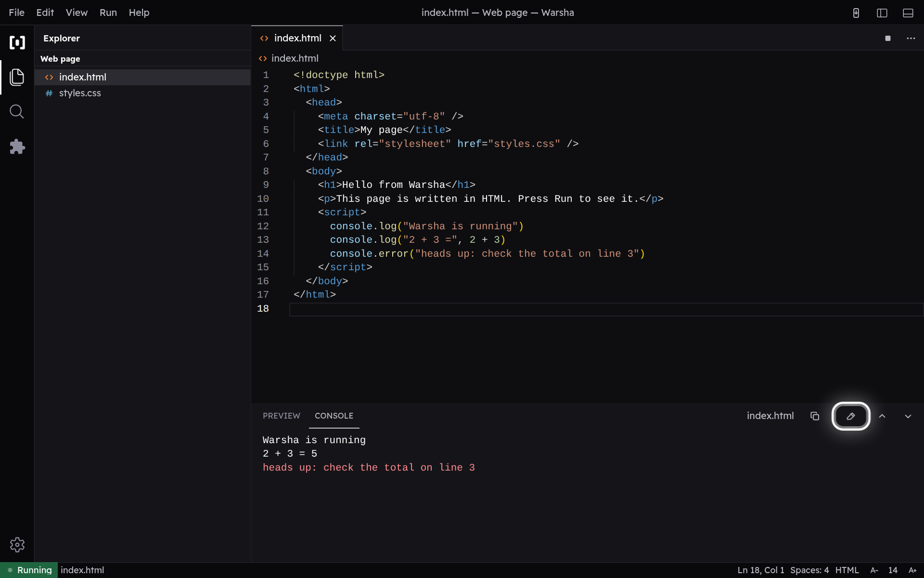Screen dimensions: 924x578
Task: Select styles.css in the Explorer tree
Action: 142,93
